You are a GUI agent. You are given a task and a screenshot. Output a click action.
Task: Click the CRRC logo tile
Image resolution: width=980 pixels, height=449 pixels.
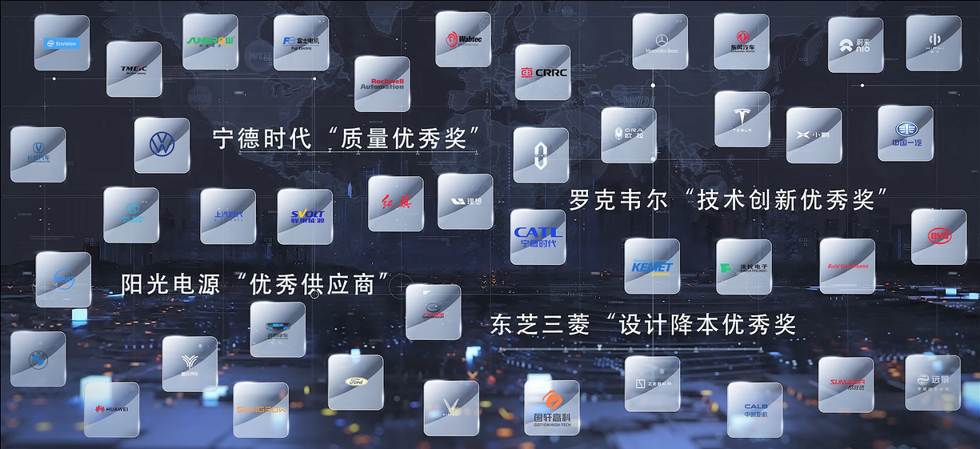[542, 72]
